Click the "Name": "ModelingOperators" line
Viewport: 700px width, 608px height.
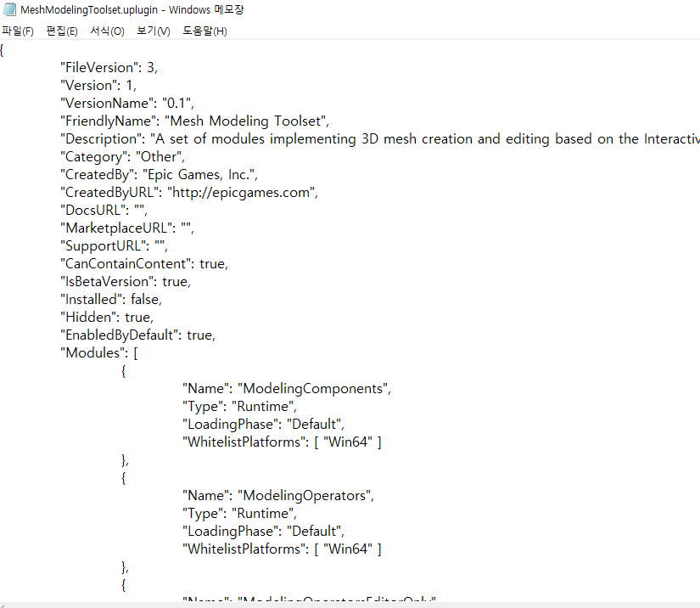coord(278,495)
